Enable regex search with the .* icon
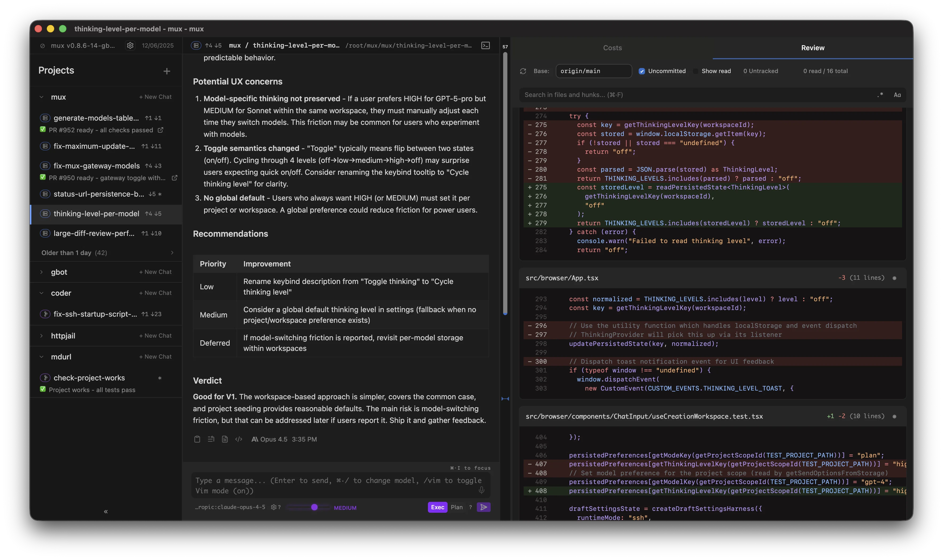The height and width of the screenshot is (560, 943). [880, 95]
